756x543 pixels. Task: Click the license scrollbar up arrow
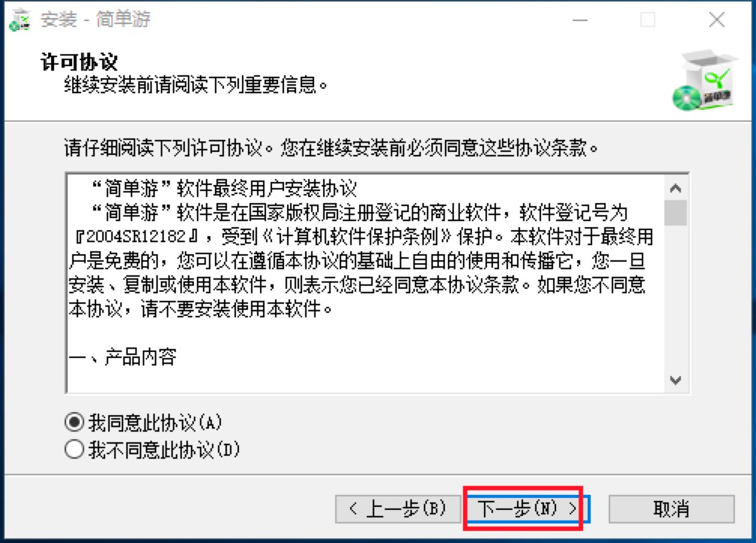676,188
